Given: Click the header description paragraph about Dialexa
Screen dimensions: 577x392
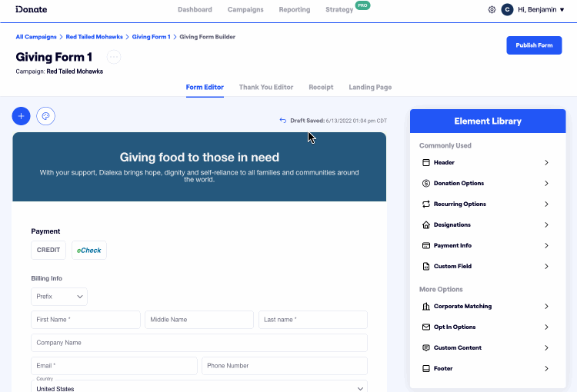Looking at the screenshot, I should coord(199,176).
